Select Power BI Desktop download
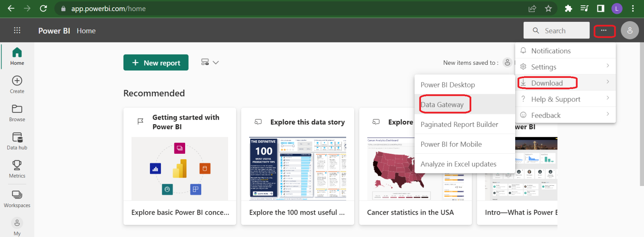Viewport: 644px width, 237px height. click(x=465, y=85)
